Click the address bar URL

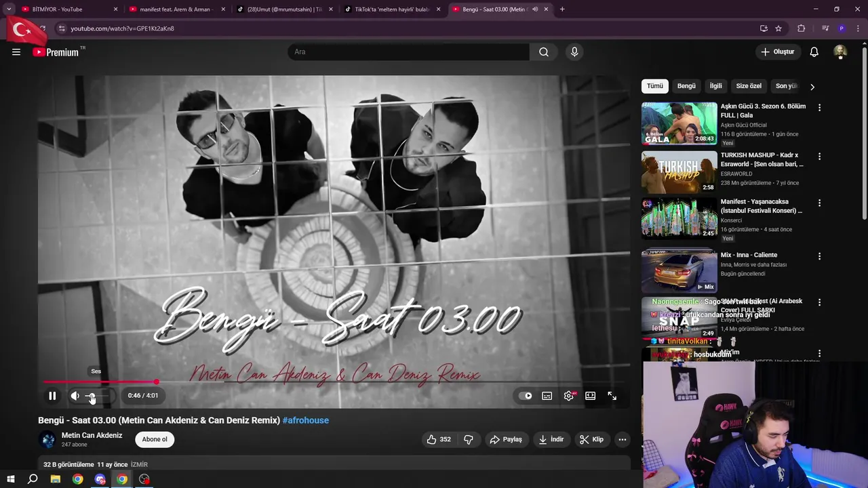[x=122, y=28]
